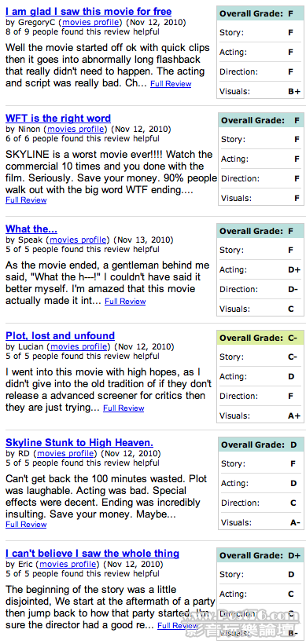Open Full Review link in Speak's review

point(125,301)
